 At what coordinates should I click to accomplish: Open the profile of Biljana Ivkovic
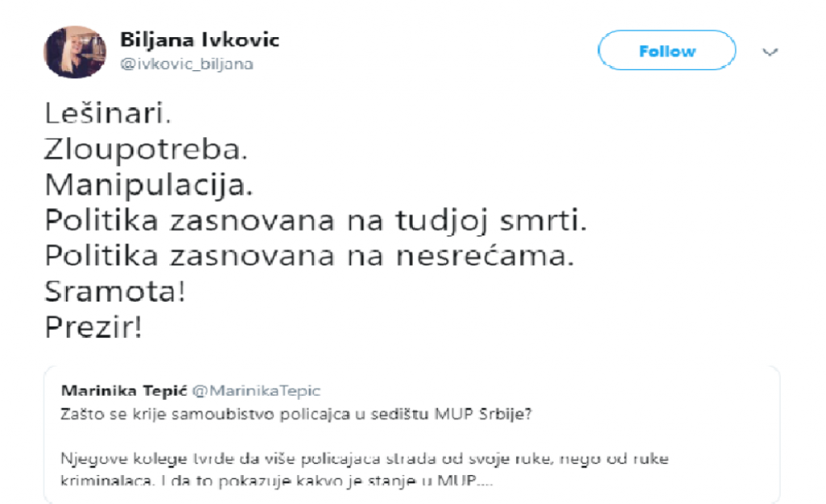(200, 37)
